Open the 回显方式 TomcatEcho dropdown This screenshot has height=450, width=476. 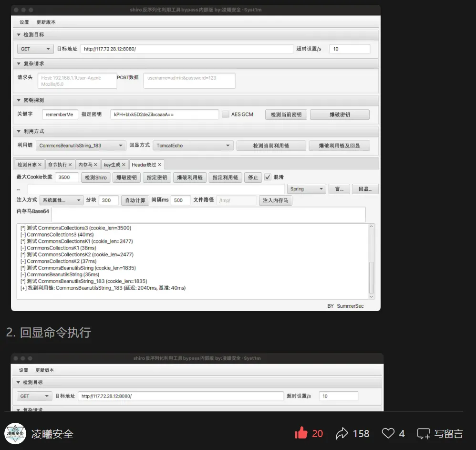(193, 146)
